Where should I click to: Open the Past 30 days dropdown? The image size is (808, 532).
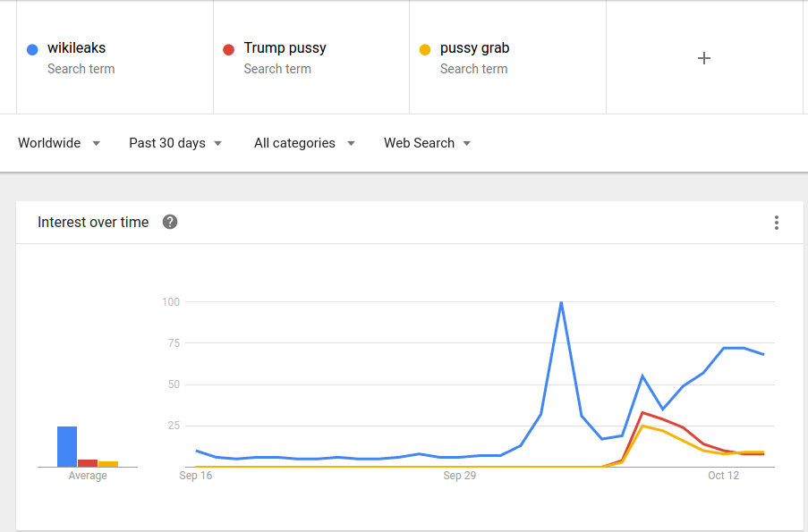[x=175, y=143]
